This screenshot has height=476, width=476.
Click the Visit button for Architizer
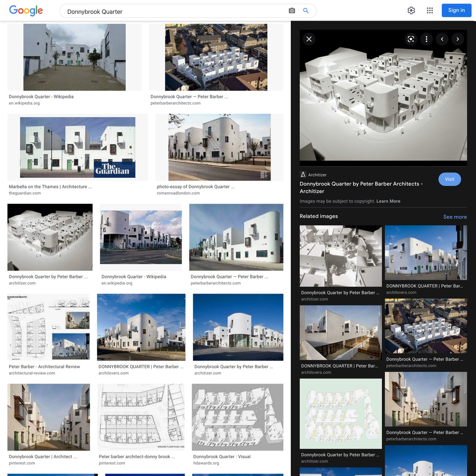(449, 179)
